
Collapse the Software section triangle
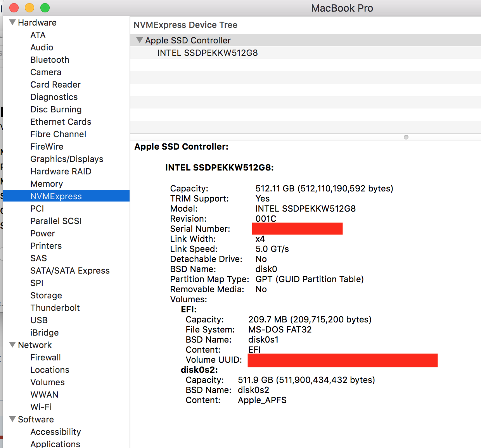pyautogui.click(x=12, y=419)
